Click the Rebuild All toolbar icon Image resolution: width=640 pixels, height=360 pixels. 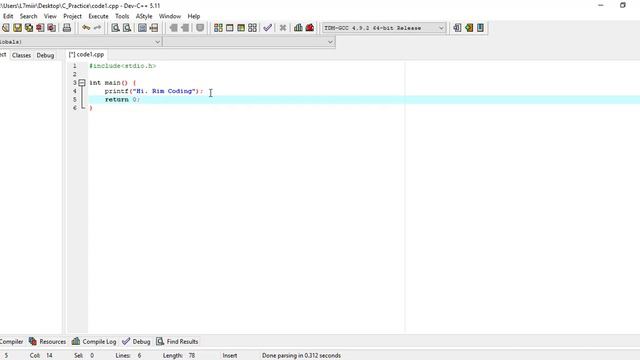point(253,28)
